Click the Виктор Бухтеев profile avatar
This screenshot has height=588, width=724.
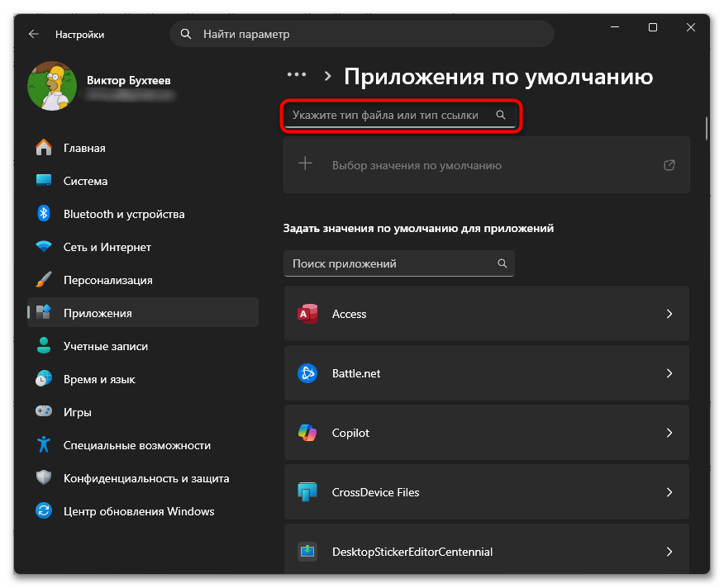coord(51,83)
